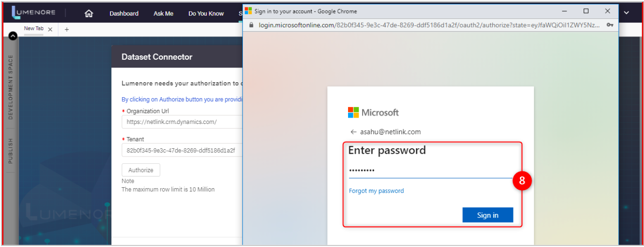Switch to the New Tab tab
This screenshot has width=644, height=247.
pos(34,29)
